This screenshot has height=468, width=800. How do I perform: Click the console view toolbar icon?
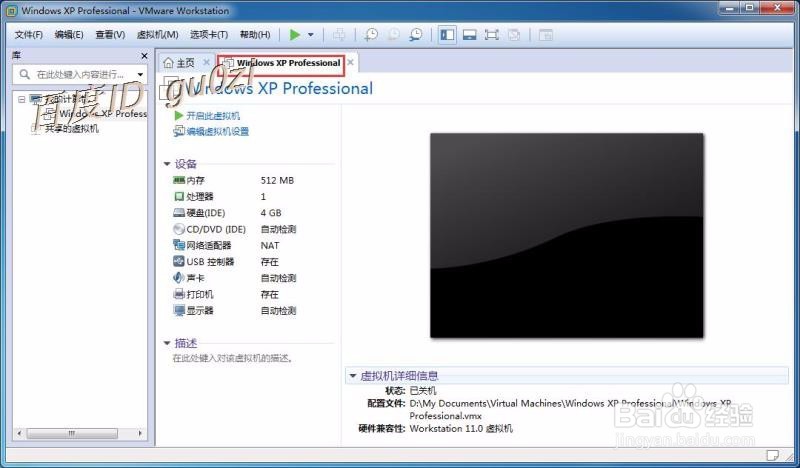[x=545, y=35]
